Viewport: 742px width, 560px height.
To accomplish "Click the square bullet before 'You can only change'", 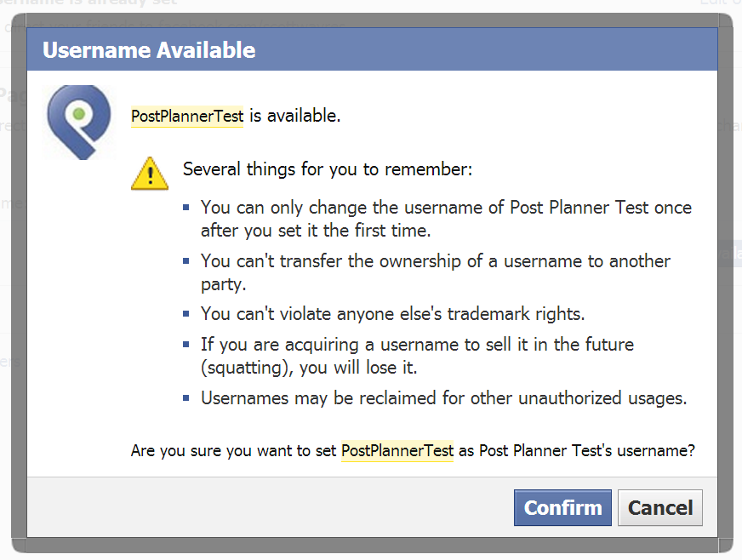I will (x=186, y=208).
